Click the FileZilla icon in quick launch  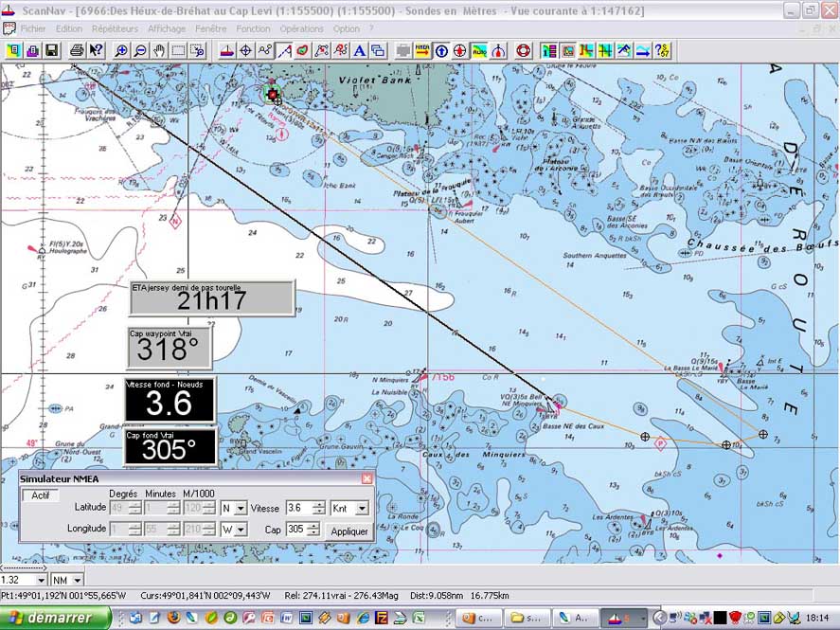point(381,618)
